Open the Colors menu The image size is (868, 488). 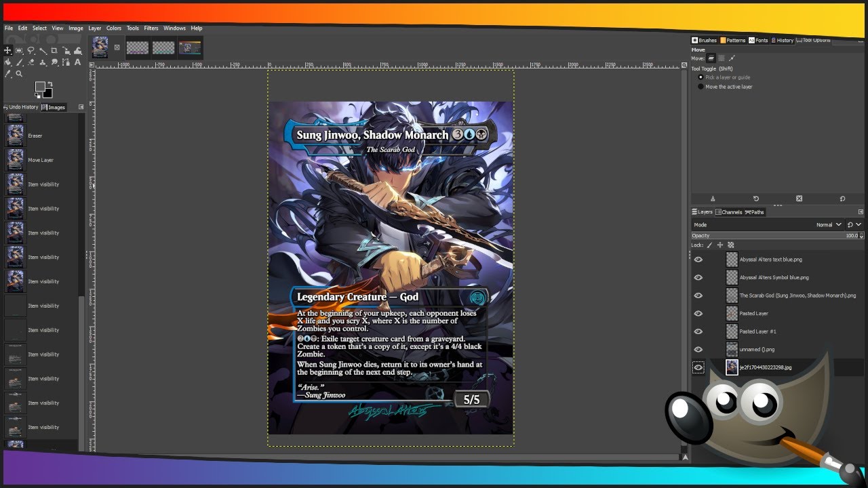[x=114, y=28]
